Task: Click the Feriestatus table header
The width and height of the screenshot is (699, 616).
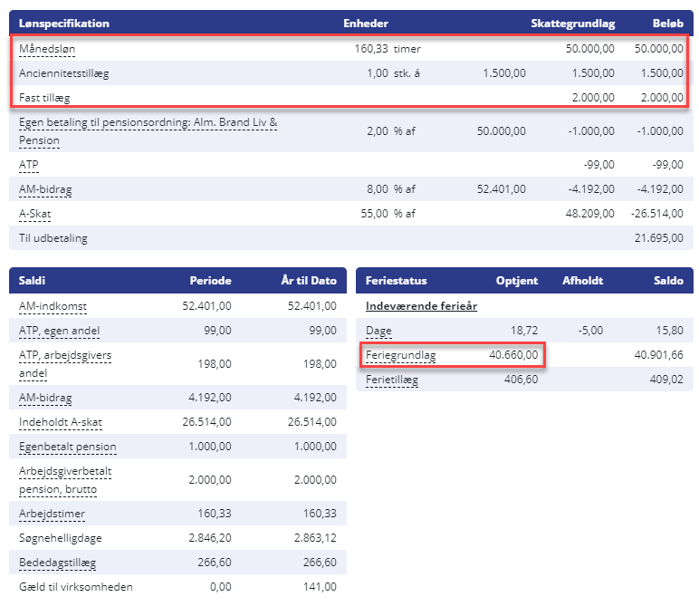Action: pyautogui.click(x=396, y=281)
